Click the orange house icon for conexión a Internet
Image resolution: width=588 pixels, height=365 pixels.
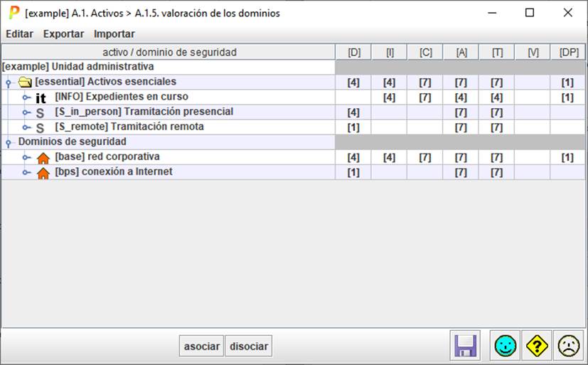[x=43, y=173]
